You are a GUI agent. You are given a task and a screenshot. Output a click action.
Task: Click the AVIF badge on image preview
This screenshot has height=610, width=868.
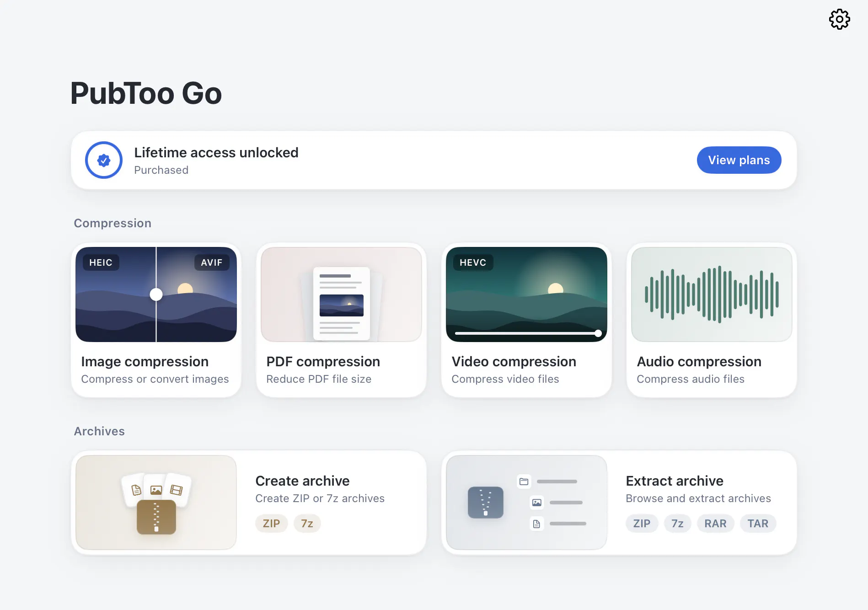point(211,262)
